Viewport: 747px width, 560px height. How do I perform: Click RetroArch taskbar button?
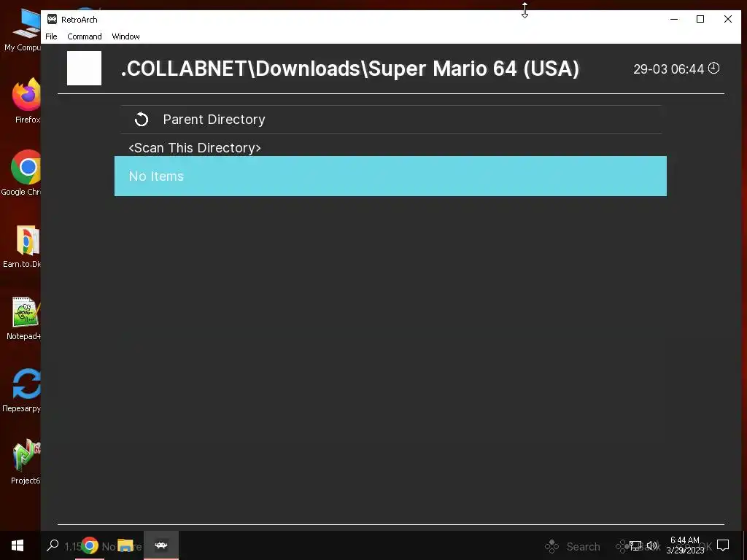[161, 545]
